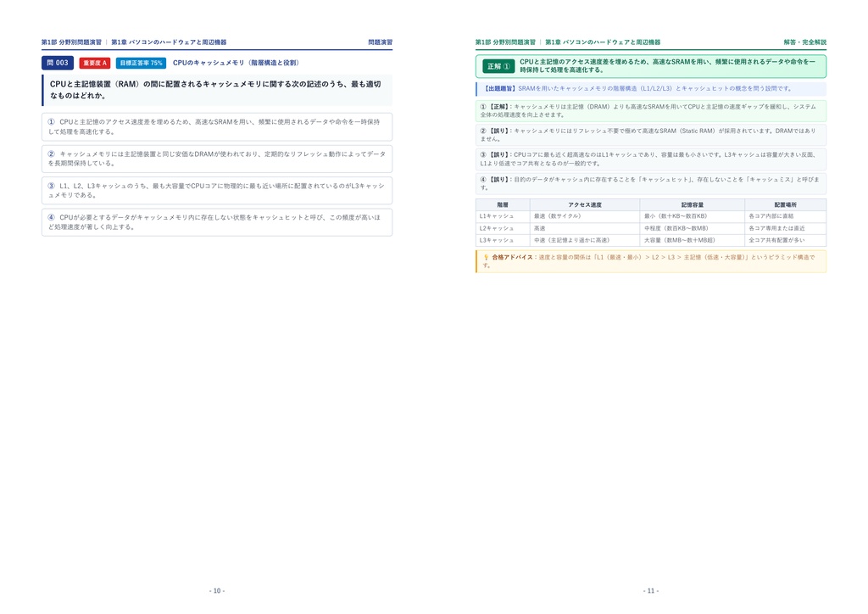Click the green 正解 ① badge

pyautogui.click(x=498, y=66)
